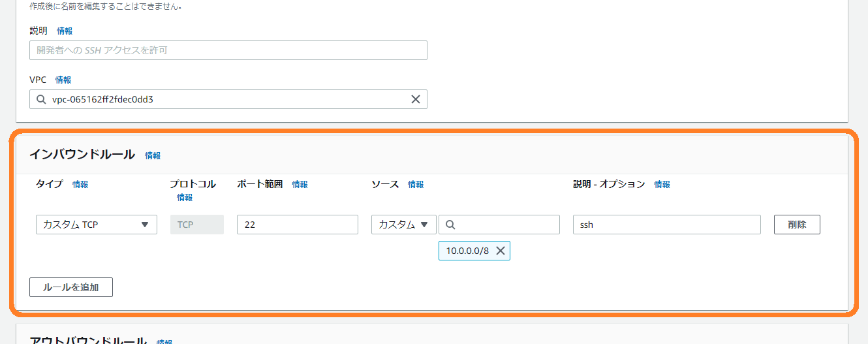868x344 pixels.
Task: Click the VPC search magnifier icon
Action: click(41, 99)
